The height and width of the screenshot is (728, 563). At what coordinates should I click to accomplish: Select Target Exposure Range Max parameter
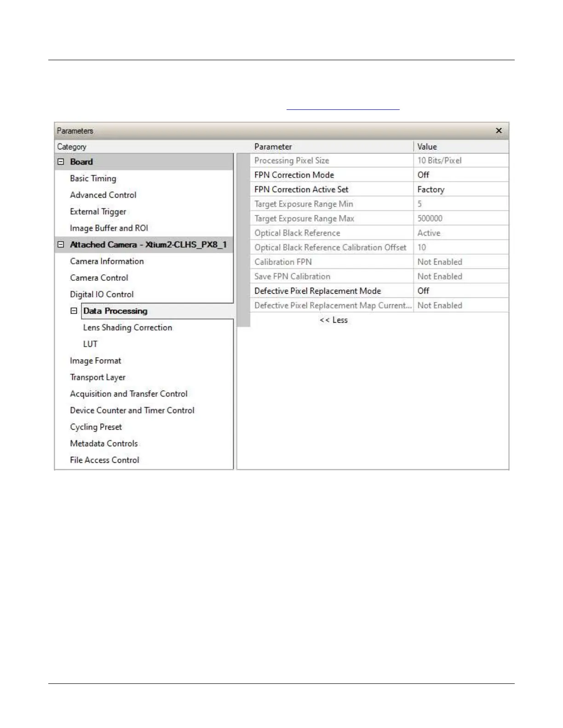coord(304,218)
